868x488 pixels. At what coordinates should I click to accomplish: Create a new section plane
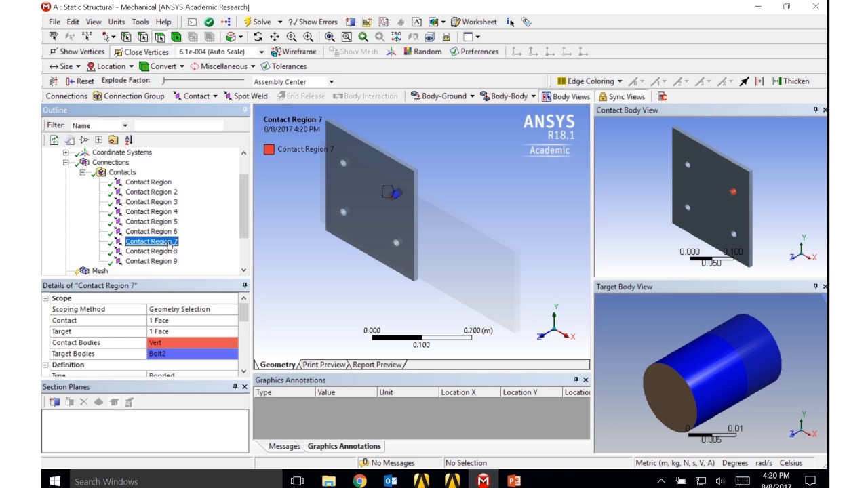coord(54,402)
